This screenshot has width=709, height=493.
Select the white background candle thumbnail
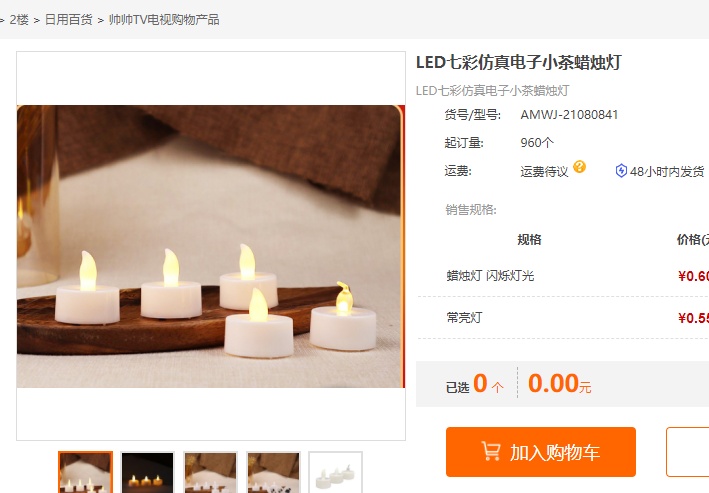click(x=335, y=472)
